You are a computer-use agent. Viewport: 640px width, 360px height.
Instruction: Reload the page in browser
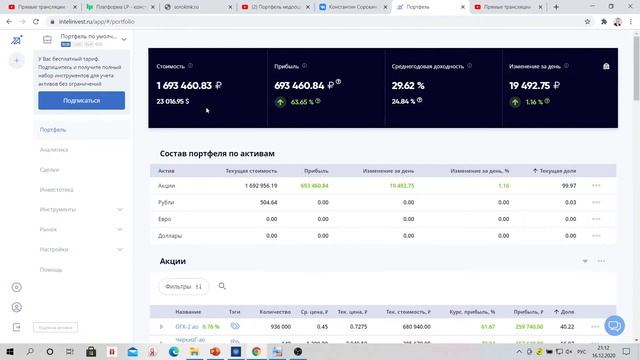36,22
